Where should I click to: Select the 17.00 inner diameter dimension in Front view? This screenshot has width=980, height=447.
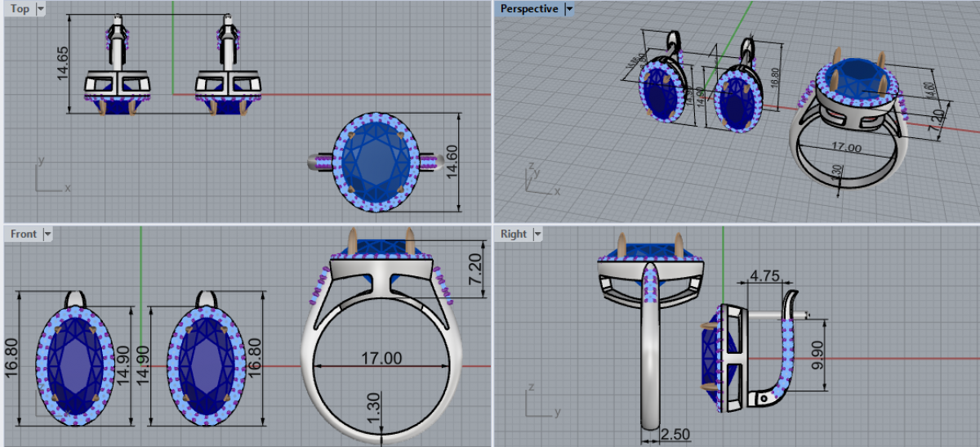coord(381,358)
